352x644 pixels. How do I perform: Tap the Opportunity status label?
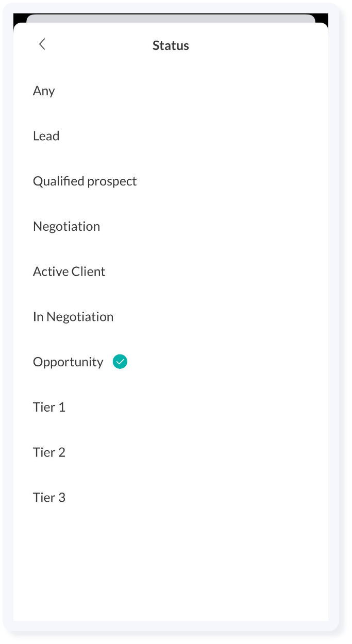[68, 362]
